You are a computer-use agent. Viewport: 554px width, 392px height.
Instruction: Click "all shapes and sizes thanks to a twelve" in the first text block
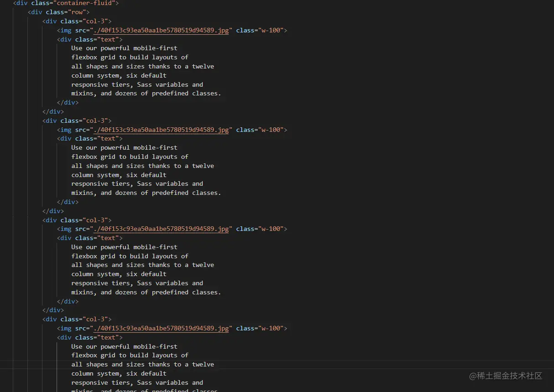[142, 66]
